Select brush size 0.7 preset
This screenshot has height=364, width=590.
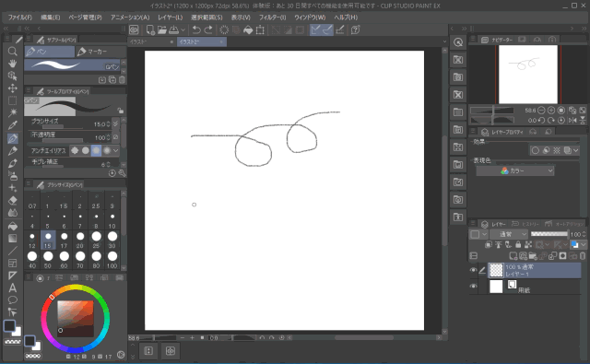(32, 203)
